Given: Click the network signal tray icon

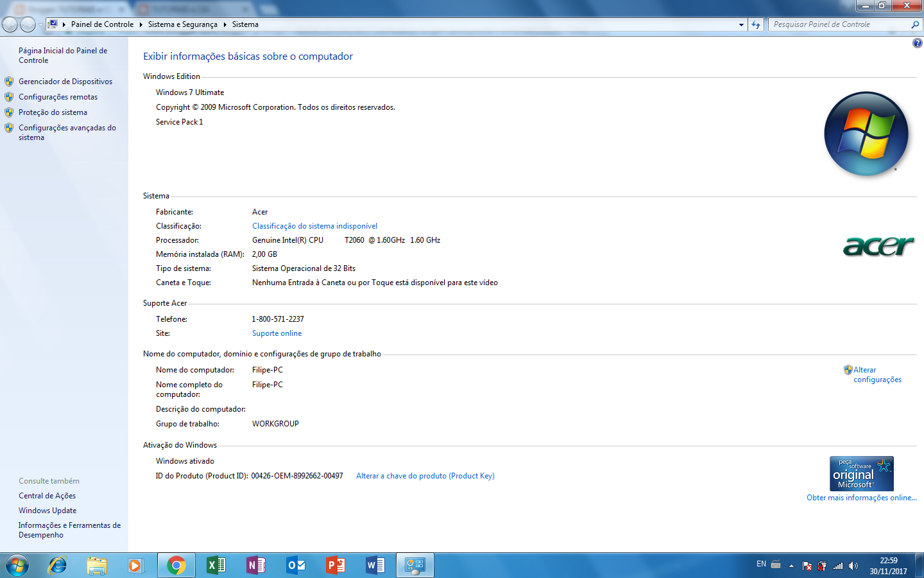Looking at the screenshot, I should pos(837,566).
